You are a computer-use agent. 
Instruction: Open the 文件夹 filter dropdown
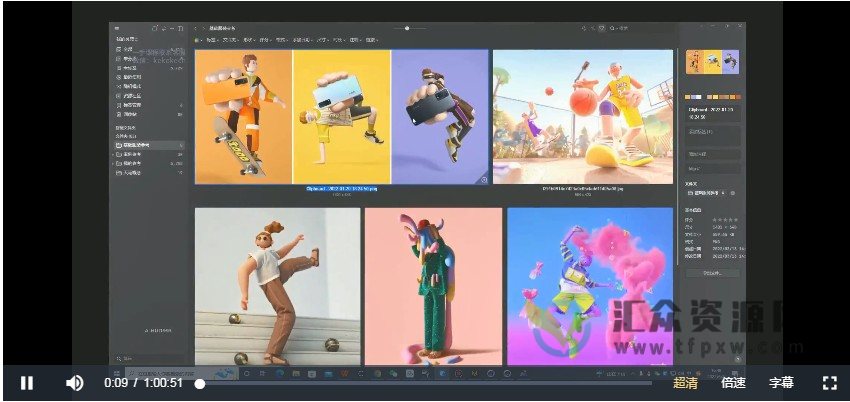(230, 40)
